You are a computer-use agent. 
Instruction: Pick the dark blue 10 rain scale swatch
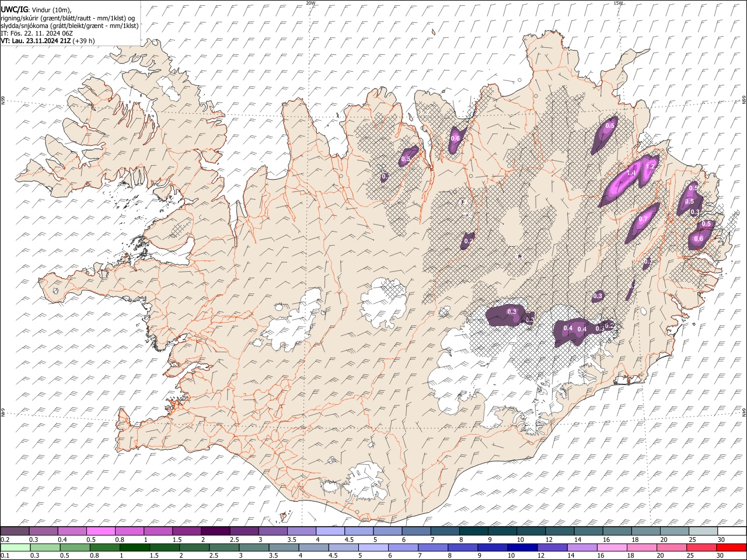pos(522,547)
